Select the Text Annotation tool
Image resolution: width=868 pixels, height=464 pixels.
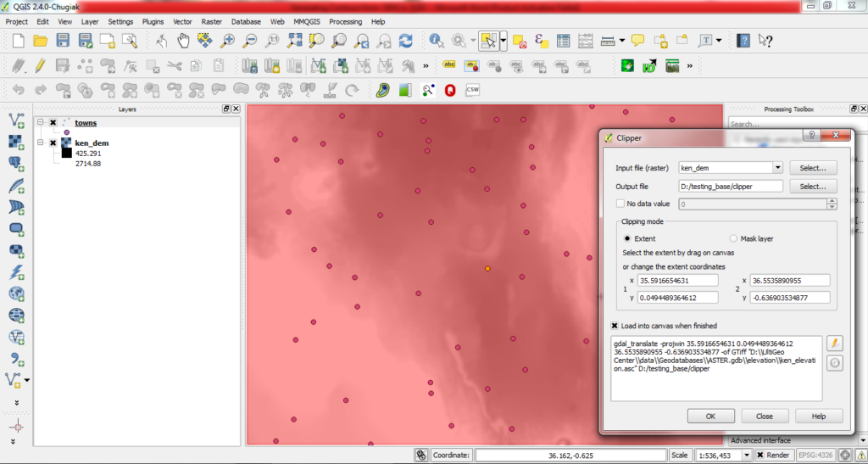coord(705,41)
